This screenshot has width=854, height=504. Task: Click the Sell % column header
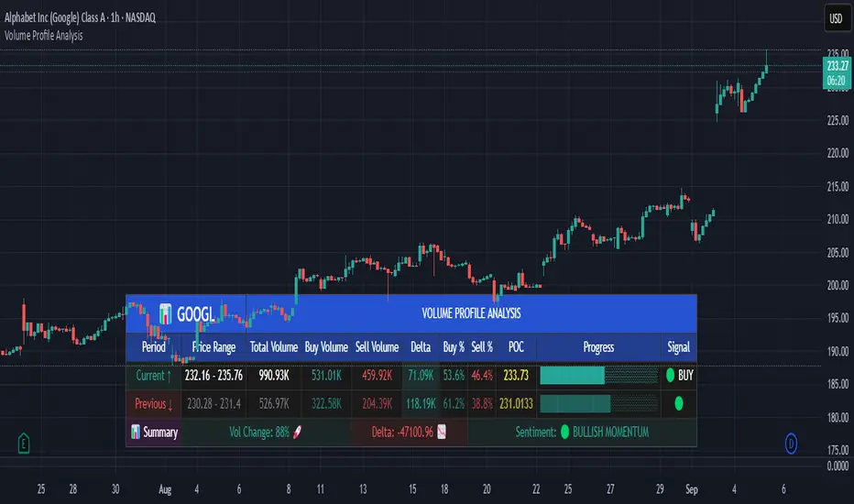(482, 347)
